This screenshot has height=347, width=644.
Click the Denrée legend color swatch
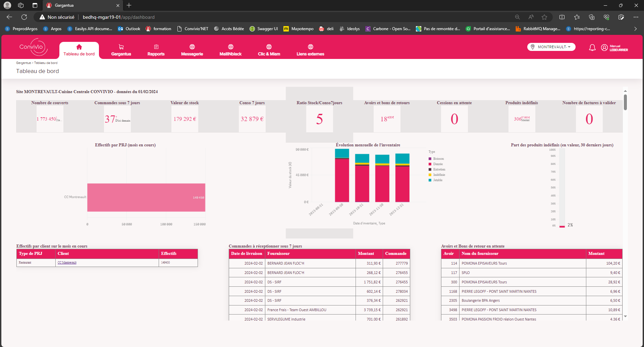tap(430, 164)
